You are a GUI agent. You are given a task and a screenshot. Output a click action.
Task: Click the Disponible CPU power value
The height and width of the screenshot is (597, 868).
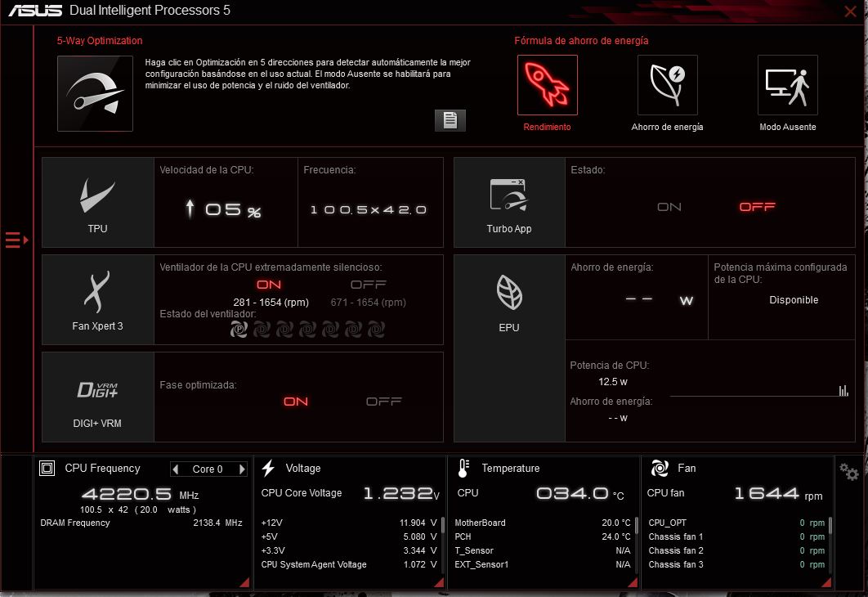(x=794, y=299)
